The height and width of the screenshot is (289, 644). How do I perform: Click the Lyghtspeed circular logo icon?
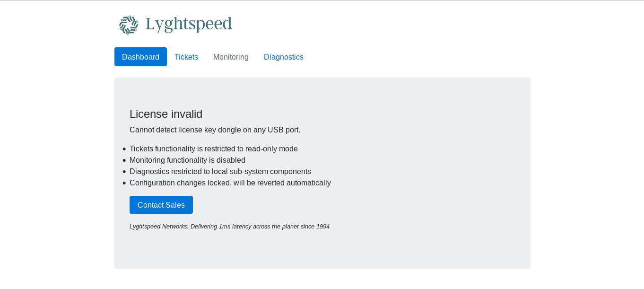128,25
